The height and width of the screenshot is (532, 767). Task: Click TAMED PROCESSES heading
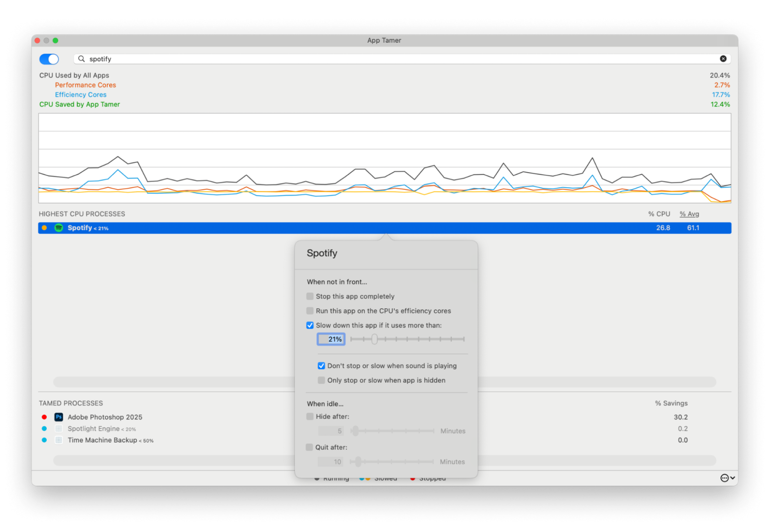click(x=71, y=403)
